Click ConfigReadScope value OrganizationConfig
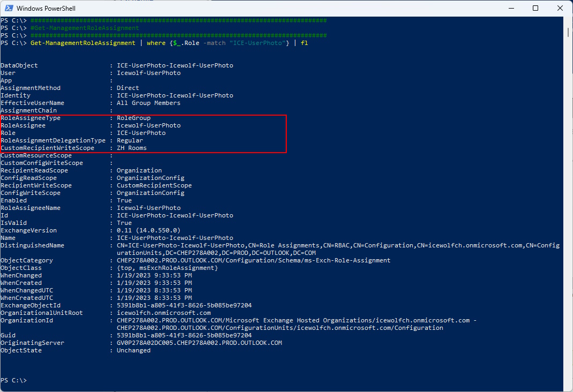573x392 pixels. (x=151, y=178)
